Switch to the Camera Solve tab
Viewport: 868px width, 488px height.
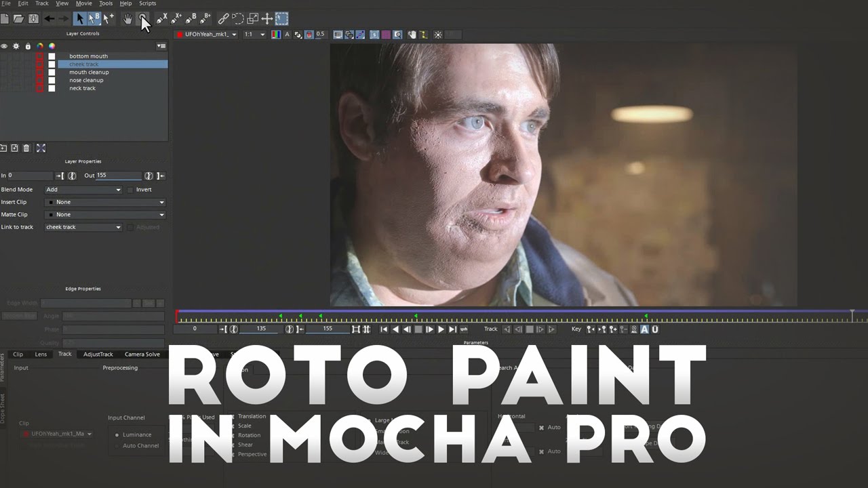[x=142, y=354]
